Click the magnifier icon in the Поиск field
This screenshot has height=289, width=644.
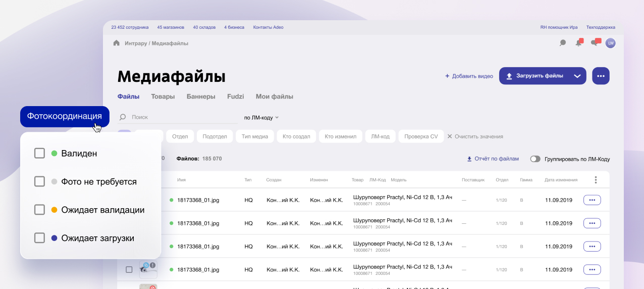tap(123, 117)
